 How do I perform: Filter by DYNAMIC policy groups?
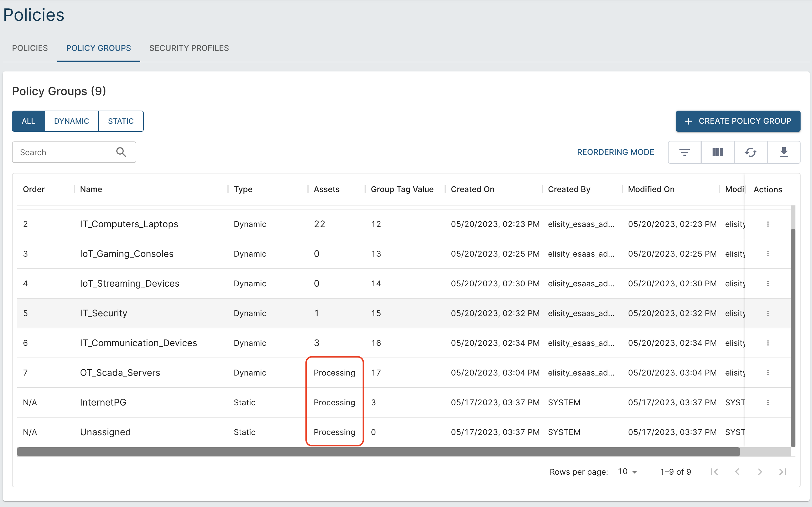[x=72, y=121]
